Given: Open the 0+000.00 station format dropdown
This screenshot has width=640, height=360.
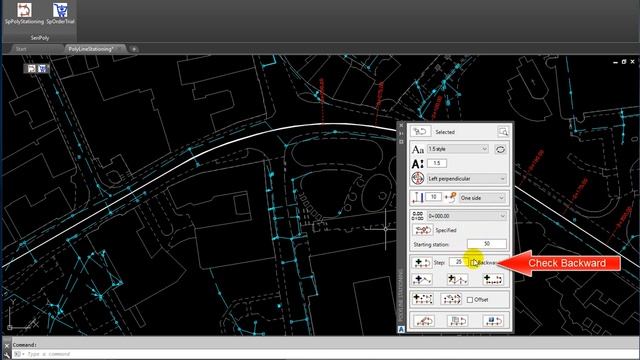Looking at the screenshot, I should pyautogui.click(x=467, y=216).
